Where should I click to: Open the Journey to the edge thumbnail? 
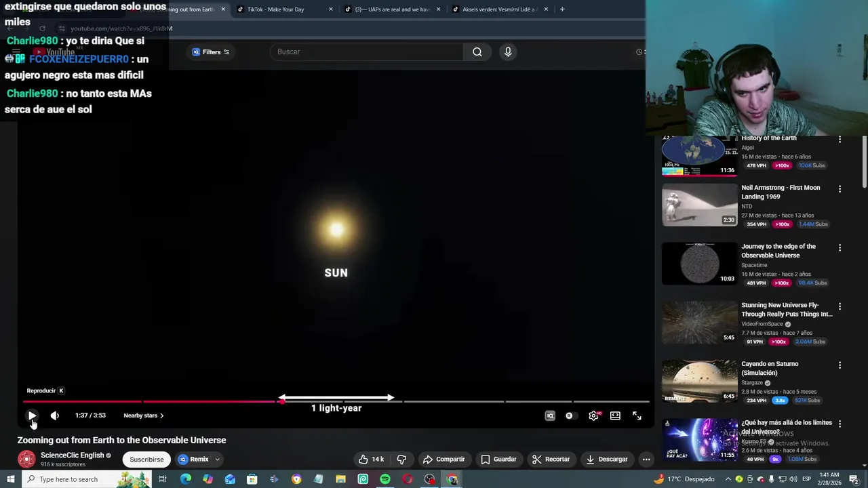click(699, 264)
